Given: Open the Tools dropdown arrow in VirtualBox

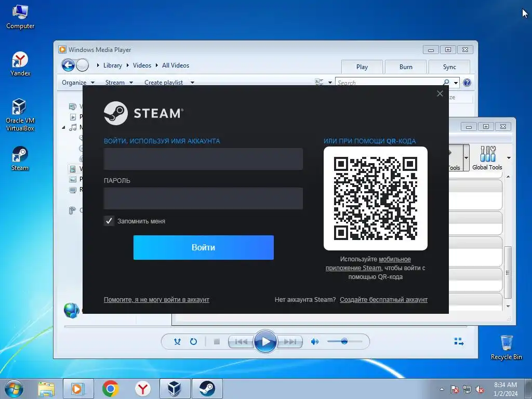Looking at the screenshot, I should point(466,158).
